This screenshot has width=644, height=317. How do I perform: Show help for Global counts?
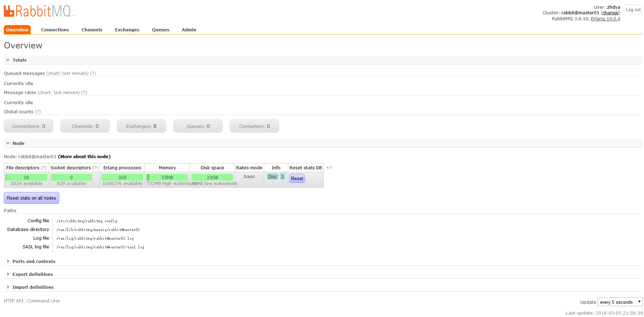pos(38,112)
